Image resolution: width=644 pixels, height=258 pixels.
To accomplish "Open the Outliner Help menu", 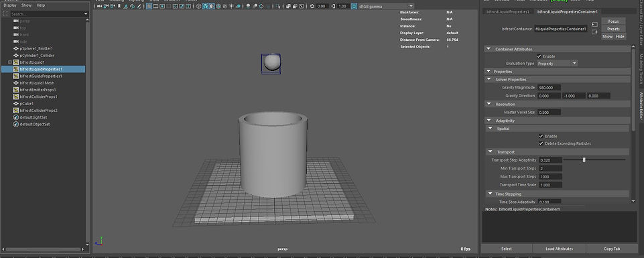I will [x=41, y=5].
